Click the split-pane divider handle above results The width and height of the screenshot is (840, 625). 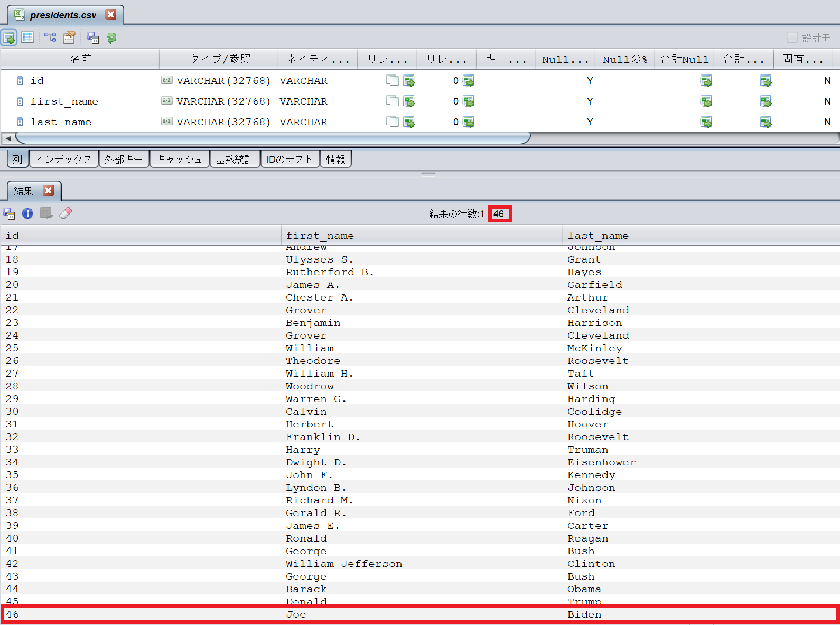pos(428,174)
